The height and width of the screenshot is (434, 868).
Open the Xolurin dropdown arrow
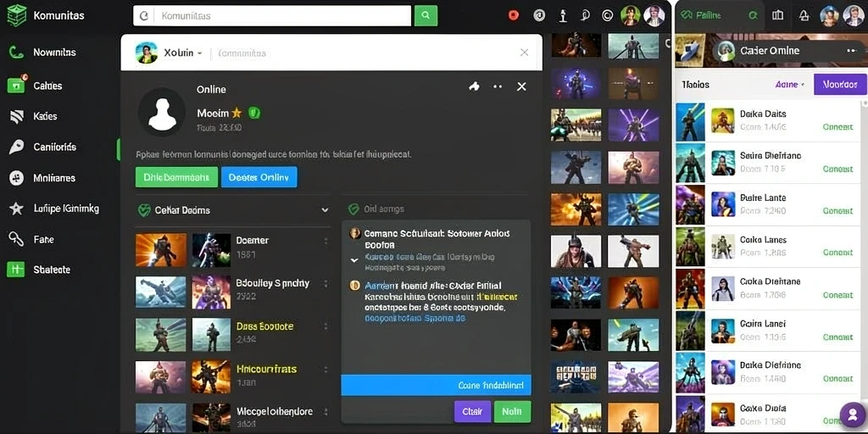199,53
